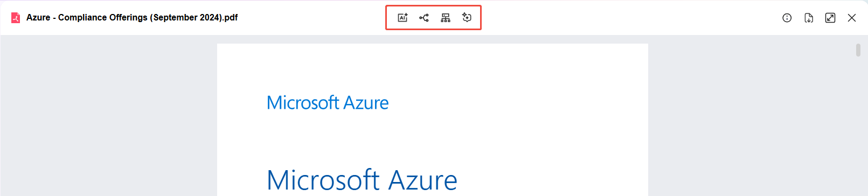Viewport: 868px width, 196px height.
Task: Click the scrollbar track below the thumb
Action: pyautogui.click(x=858, y=127)
